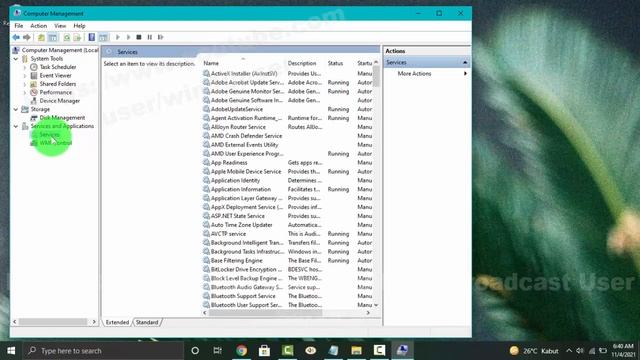Click the blue Help toolbar icon
The width and height of the screenshot is (640, 360).
click(x=92, y=37)
